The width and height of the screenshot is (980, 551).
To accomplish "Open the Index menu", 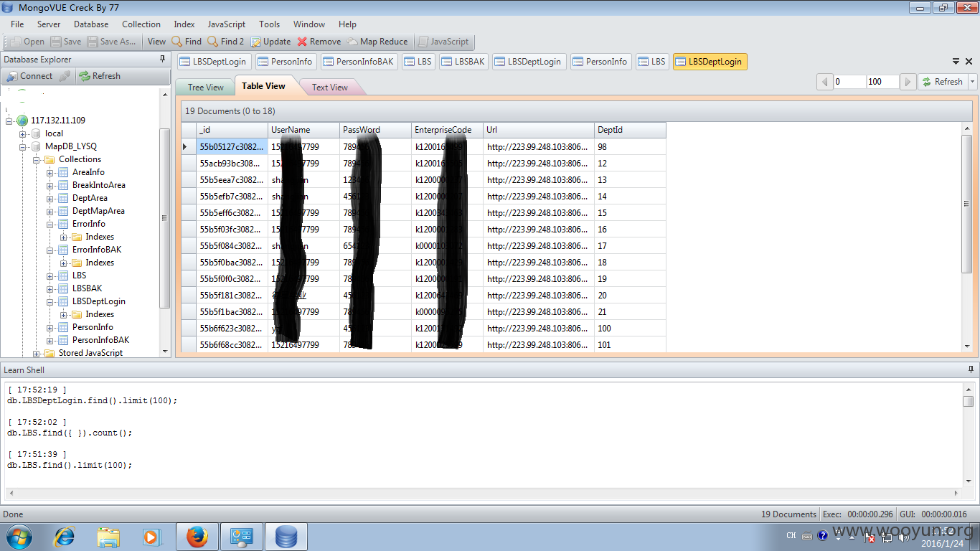I will pyautogui.click(x=184, y=24).
